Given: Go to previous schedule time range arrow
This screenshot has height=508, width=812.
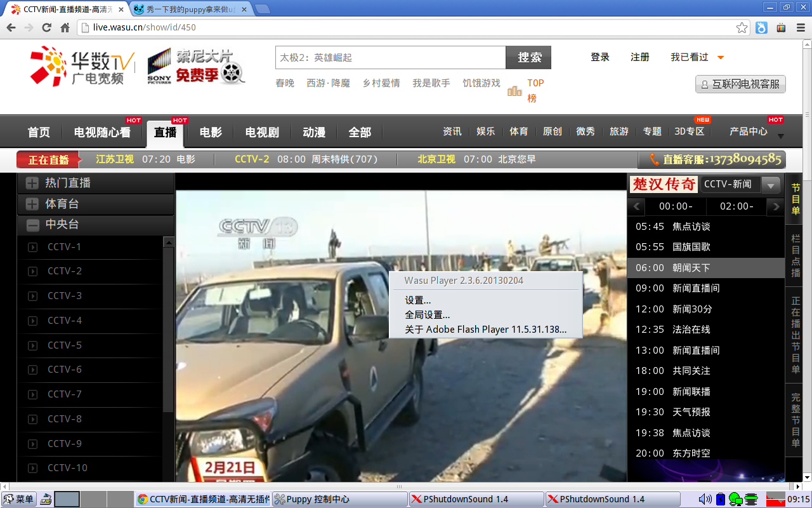Looking at the screenshot, I should 637,206.
